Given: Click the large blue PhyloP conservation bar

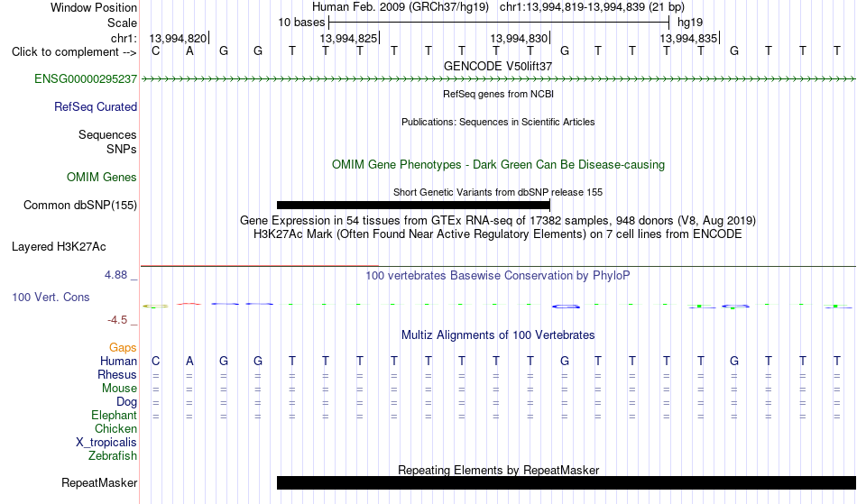Looking at the screenshot, I should pyautogui.click(x=566, y=307).
